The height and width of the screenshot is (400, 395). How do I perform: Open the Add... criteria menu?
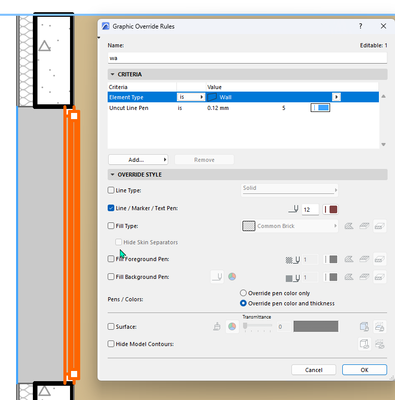[x=138, y=160]
